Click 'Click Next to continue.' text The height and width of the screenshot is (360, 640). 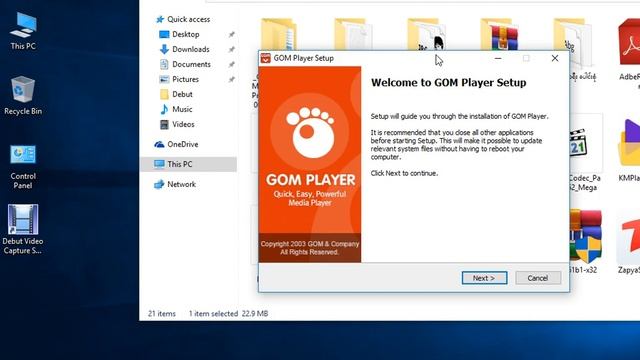404,173
